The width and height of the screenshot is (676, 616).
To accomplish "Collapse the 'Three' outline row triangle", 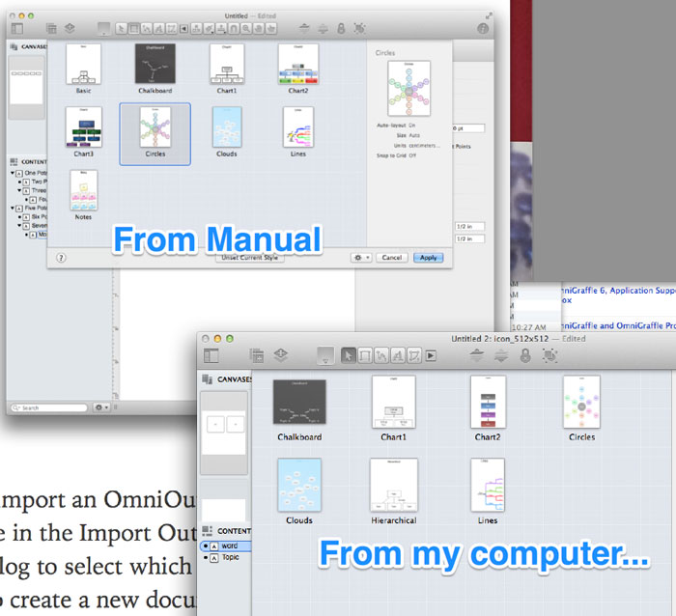I will pos(19,190).
